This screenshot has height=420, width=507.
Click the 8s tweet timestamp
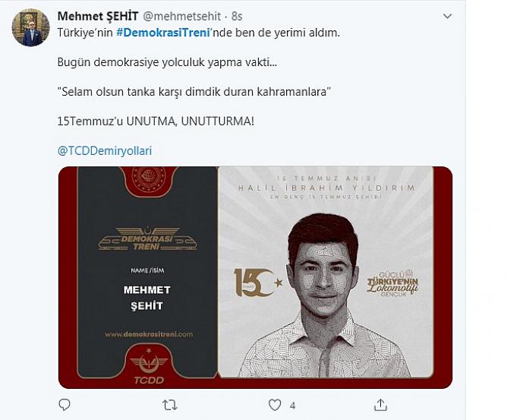point(237,16)
